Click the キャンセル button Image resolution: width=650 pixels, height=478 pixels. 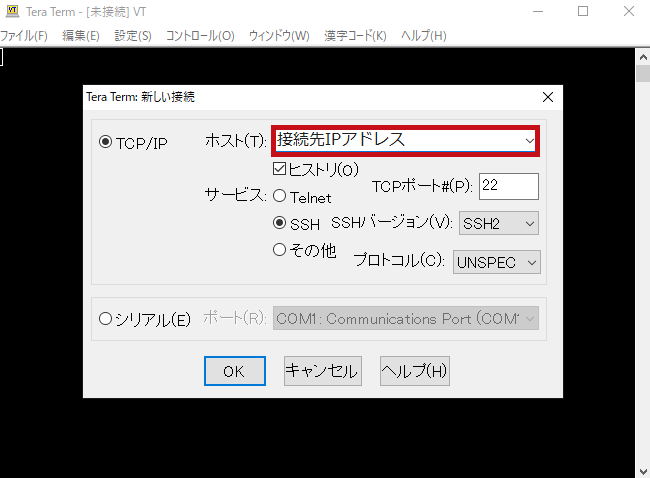click(323, 371)
